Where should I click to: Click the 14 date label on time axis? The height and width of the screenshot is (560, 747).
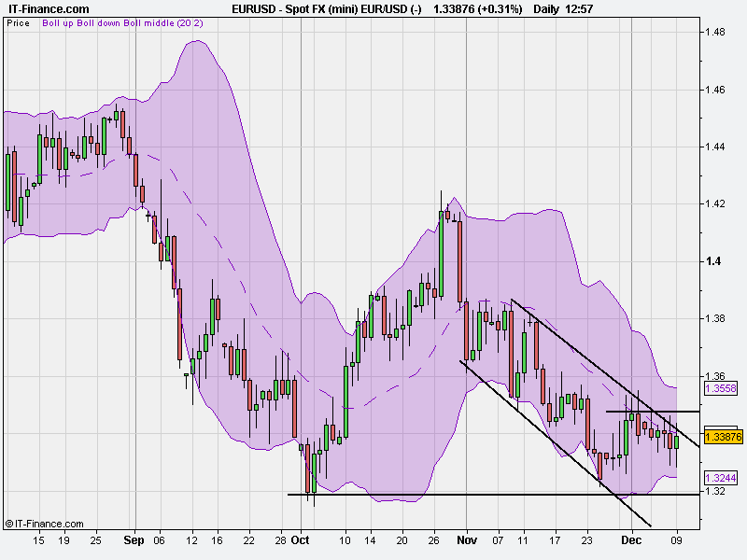pos(370,540)
